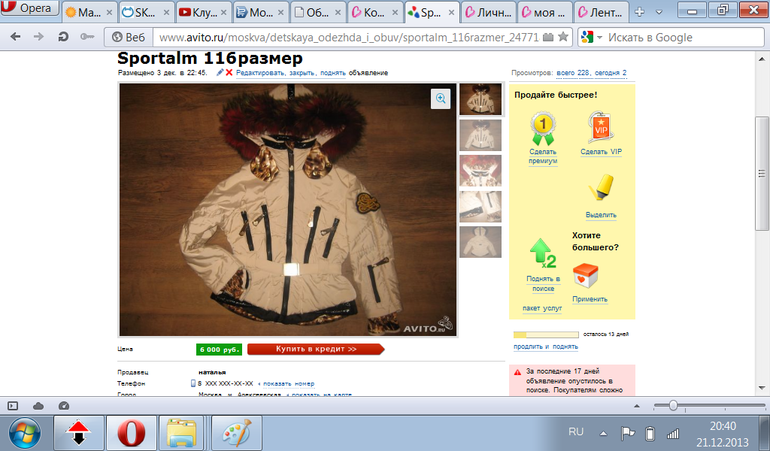Viewport: 770px width, 451px height.
Task: Open the file explorer taskbar icon
Action: point(181,433)
